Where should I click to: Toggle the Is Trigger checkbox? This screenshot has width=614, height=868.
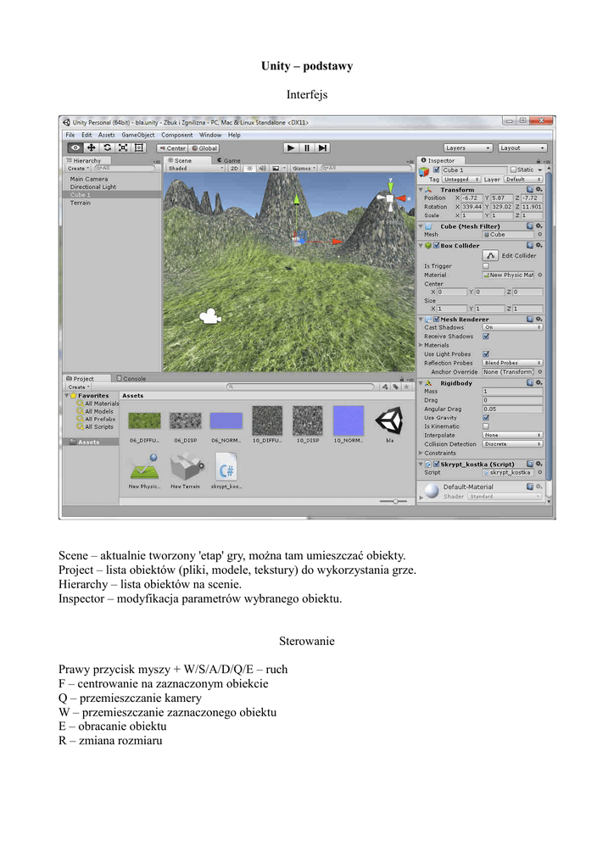tap(486, 266)
